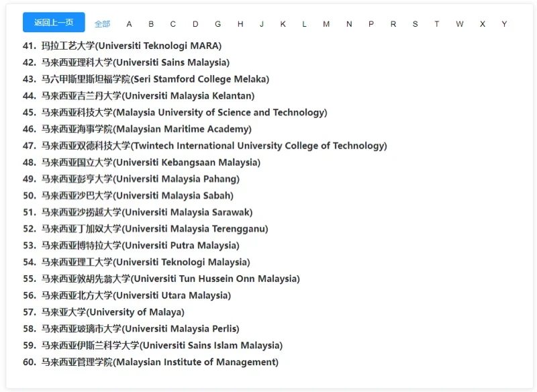Image resolution: width=537 pixels, height=392 pixels.
Task: Select row 47 Twintech International University College
Action: [205, 146]
